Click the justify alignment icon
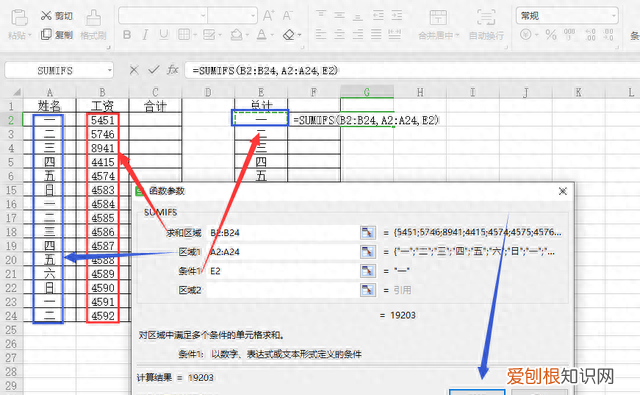 click(376, 35)
